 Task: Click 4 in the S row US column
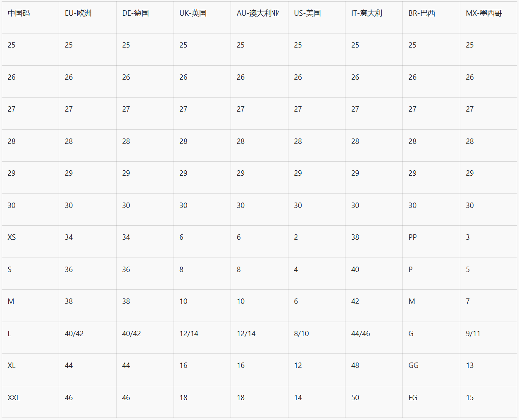pyautogui.click(x=296, y=270)
